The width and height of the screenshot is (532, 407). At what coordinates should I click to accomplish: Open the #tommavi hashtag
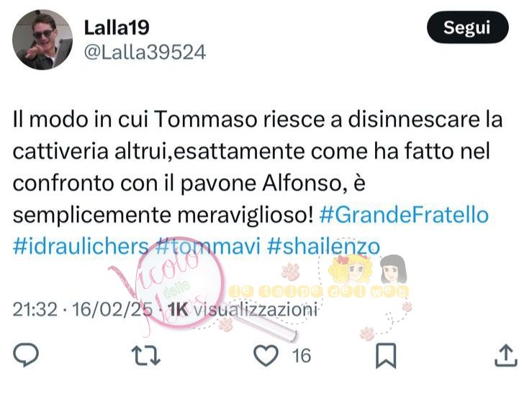pyautogui.click(x=207, y=246)
